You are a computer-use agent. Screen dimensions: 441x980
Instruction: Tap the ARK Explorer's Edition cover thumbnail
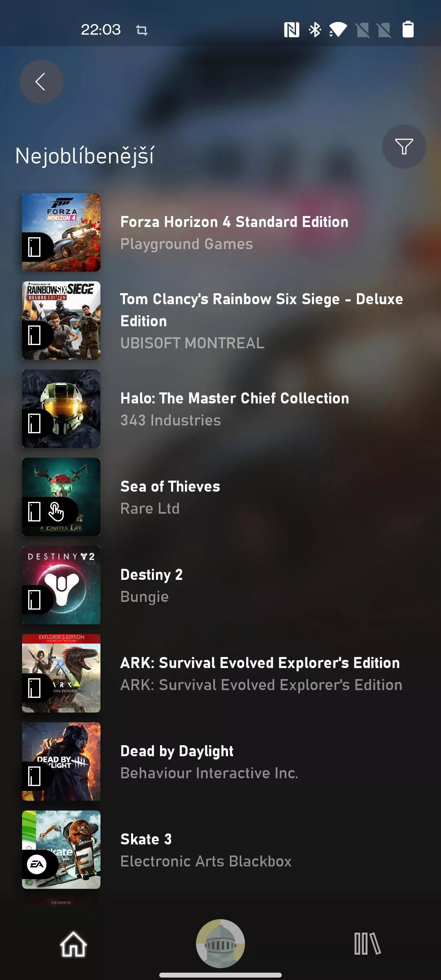tap(61, 673)
